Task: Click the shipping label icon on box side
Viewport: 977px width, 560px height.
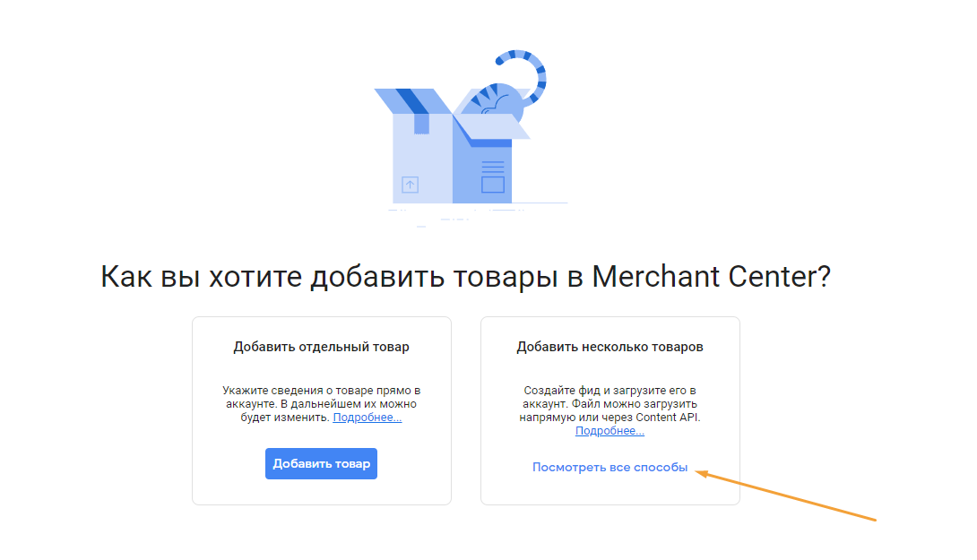Action: (493, 177)
